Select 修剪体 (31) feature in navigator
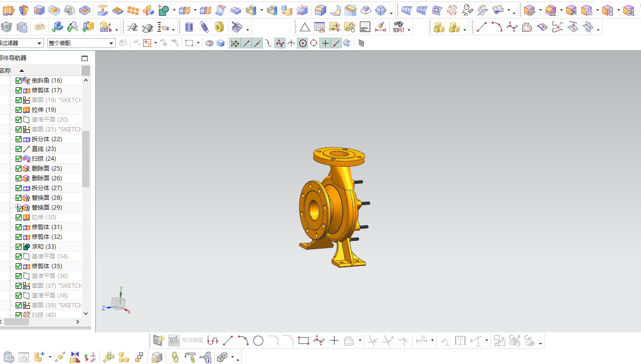641x364 pixels. pyautogui.click(x=47, y=227)
